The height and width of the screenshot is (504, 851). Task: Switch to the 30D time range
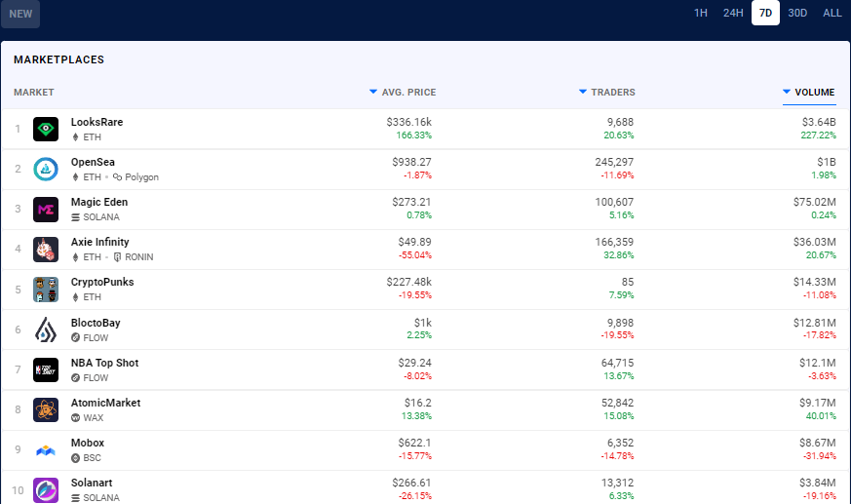797,13
